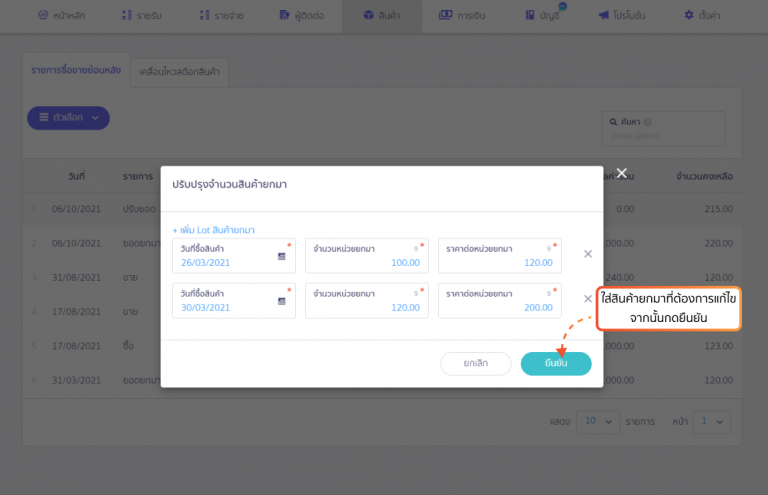Click the หน้าหลัก home icon
Viewport: 768px width, 495px height.
[x=43, y=16]
